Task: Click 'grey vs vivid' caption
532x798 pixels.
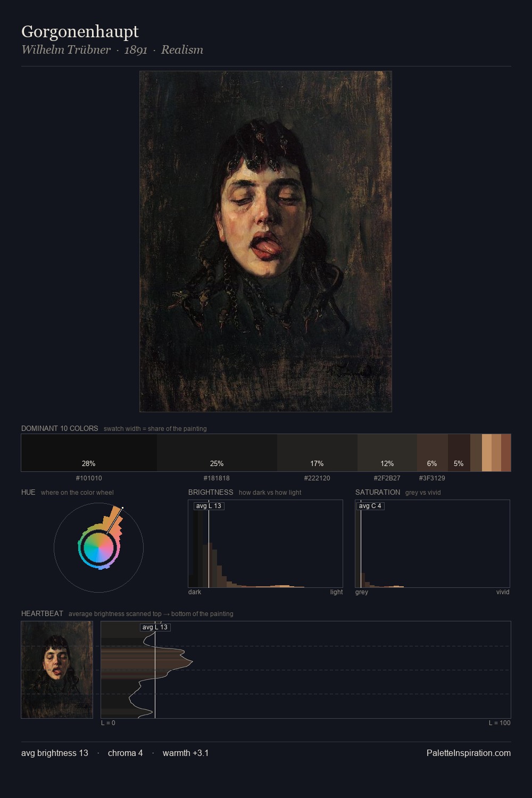Action: 423,493
